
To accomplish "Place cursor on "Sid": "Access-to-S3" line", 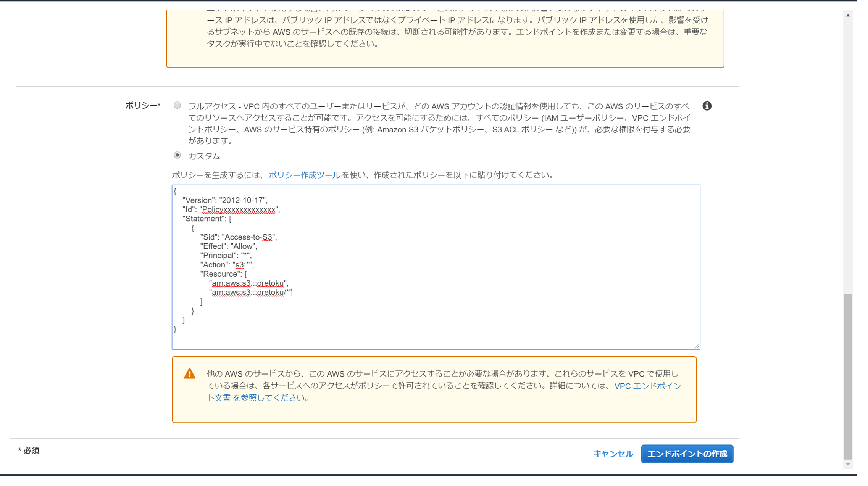I will tap(238, 237).
